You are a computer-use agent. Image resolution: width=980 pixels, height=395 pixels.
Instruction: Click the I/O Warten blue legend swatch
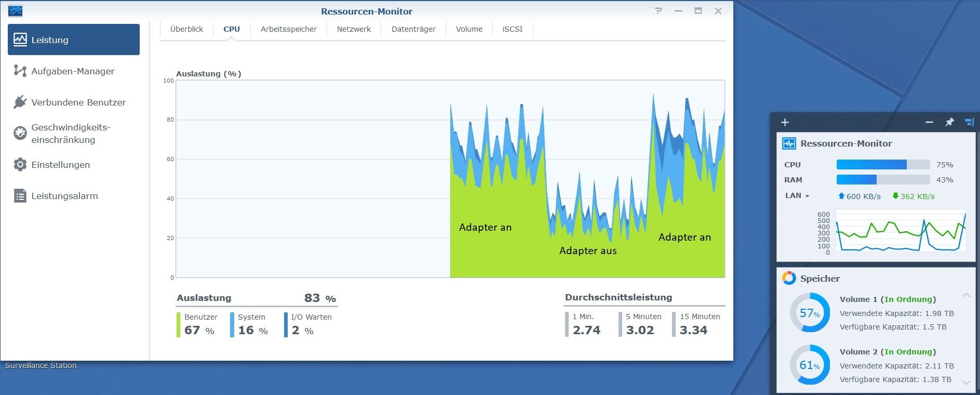(286, 325)
